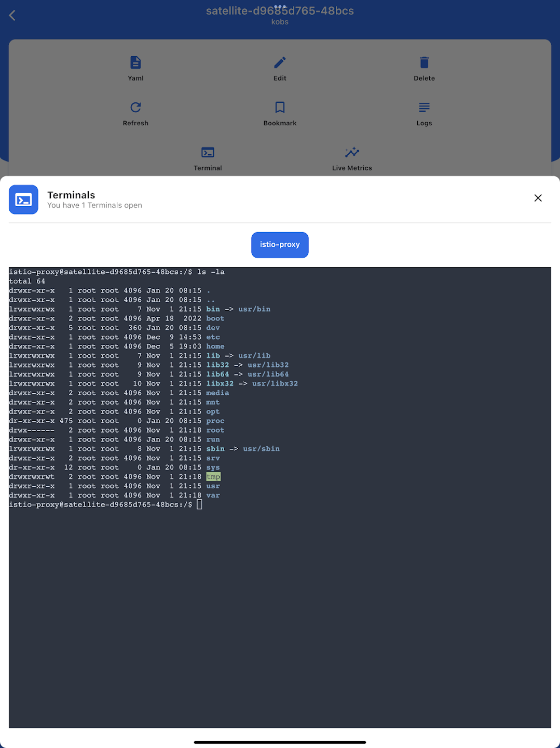Click "You have 1 Terminals open" text
560x748 pixels.
(94, 205)
